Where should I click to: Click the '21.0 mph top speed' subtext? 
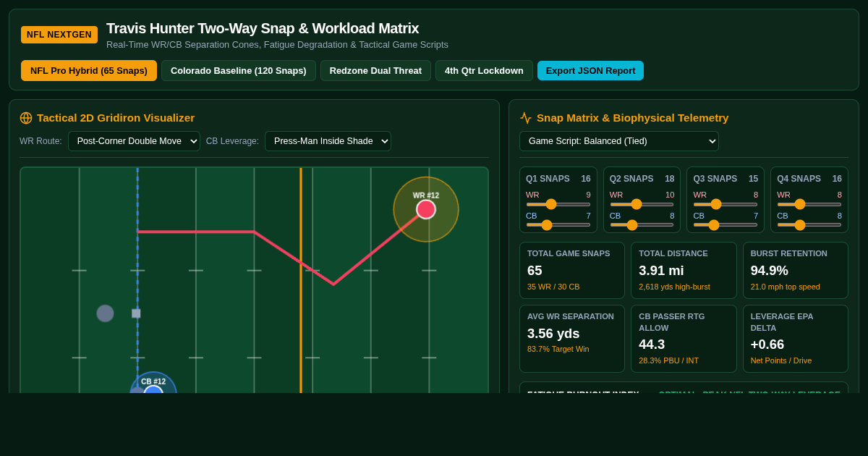[x=786, y=287]
